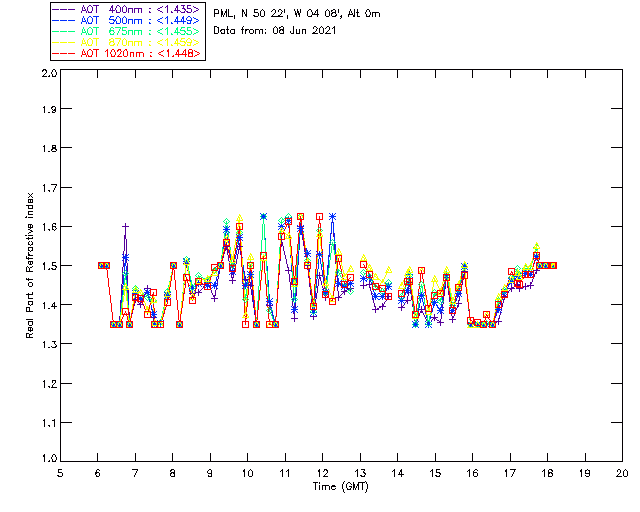
Task: Click the 2.0 tick on y-axis
Action: point(48,74)
